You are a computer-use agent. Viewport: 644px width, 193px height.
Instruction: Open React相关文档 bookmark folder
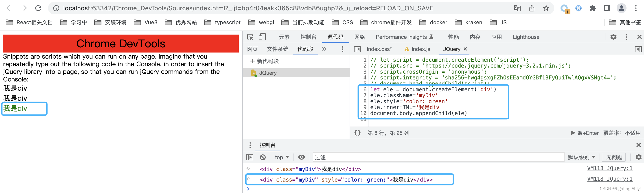tap(29, 22)
